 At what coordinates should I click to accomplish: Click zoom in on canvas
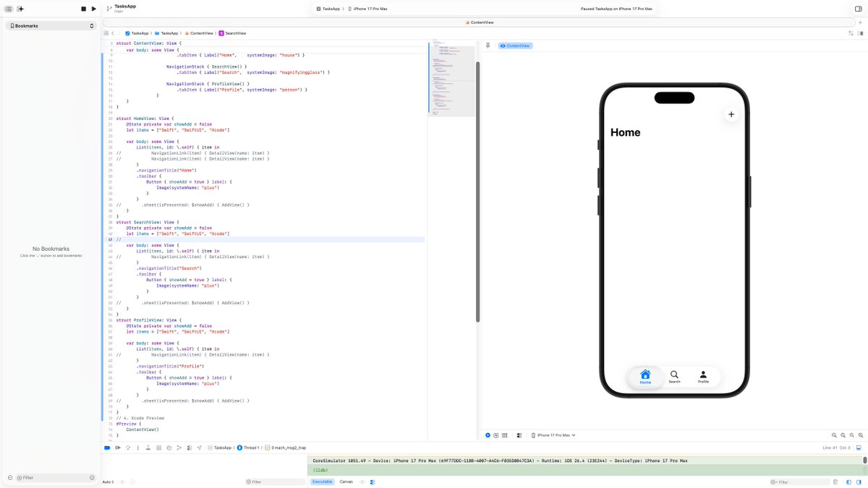(x=860, y=435)
